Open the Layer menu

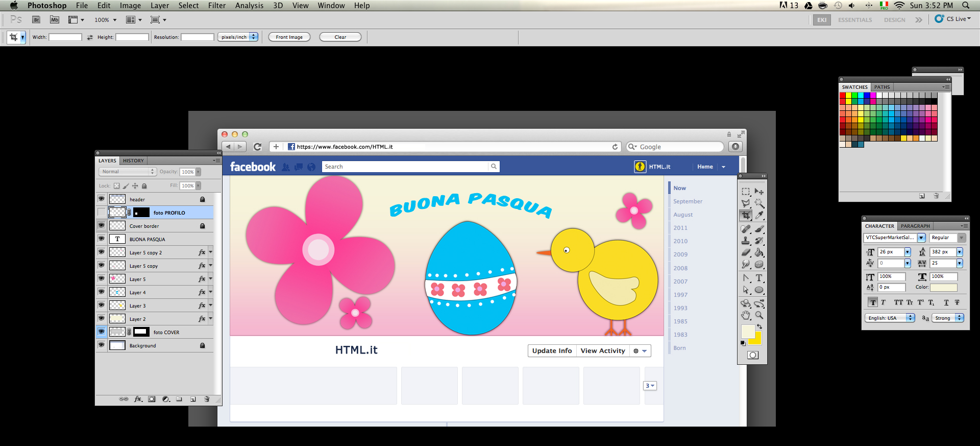pyautogui.click(x=160, y=6)
